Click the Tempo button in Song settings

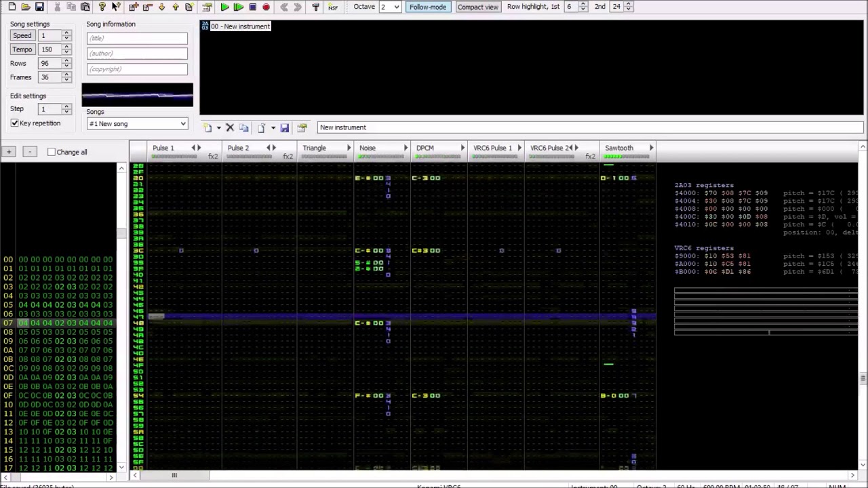tap(22, 49)
